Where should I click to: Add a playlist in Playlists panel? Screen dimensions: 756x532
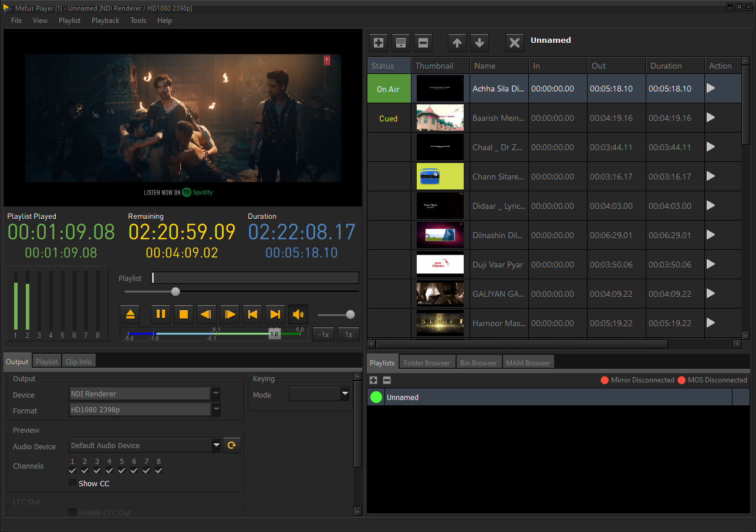pos(373,380)
